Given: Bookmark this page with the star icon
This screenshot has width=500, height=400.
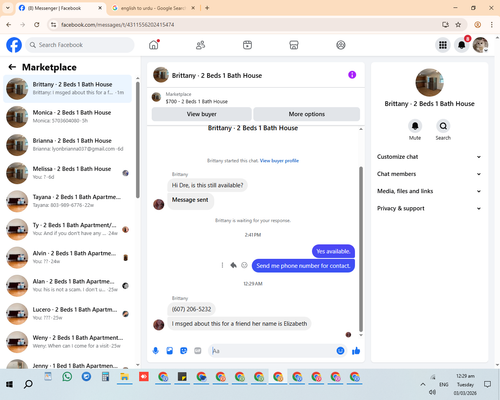Looking at the screenshot, I should click(x=458, y=25).
